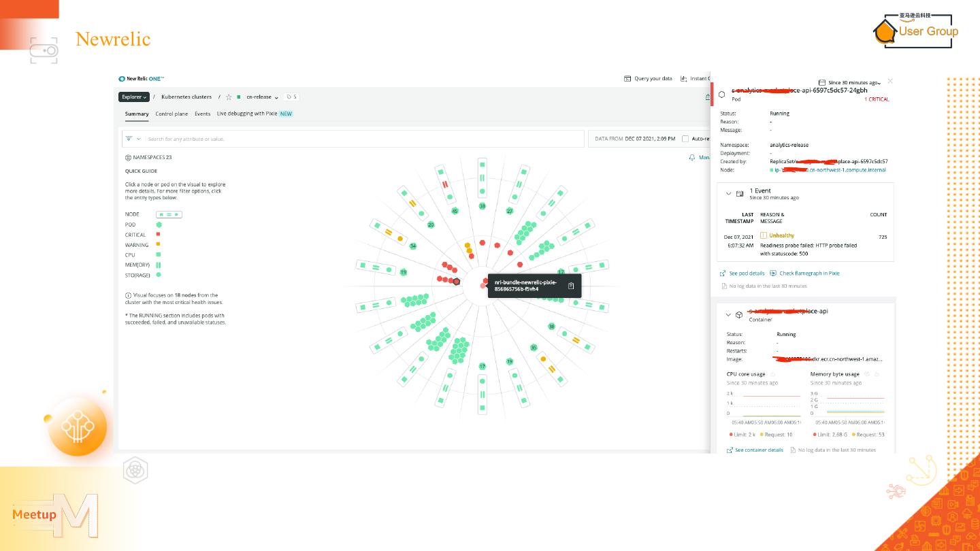Toggle the Auto-refresh checkbox

685,139
